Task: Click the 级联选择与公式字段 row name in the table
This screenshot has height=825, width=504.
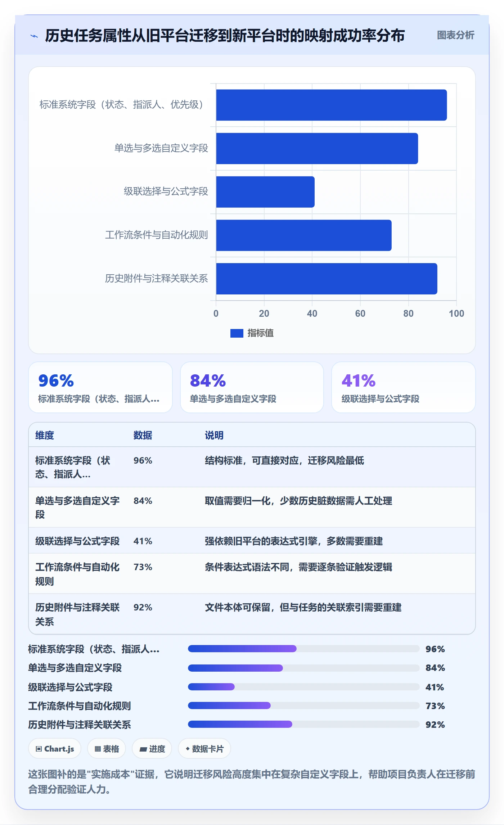Action: tap(77, 541)
